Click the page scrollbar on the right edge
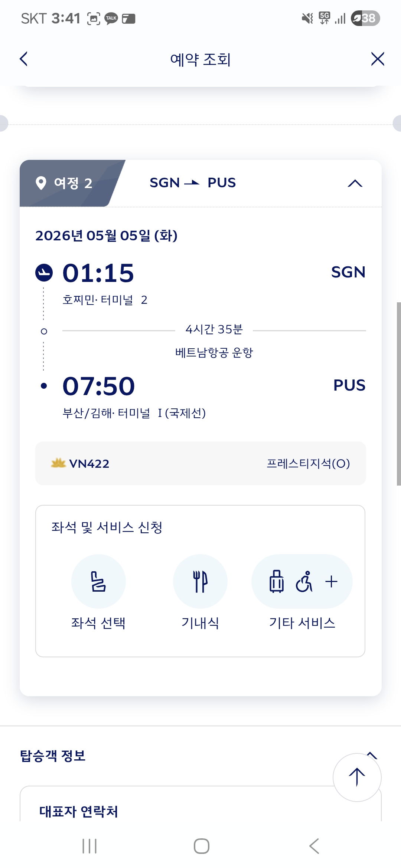Image resolution: width=401 pixels, height=868 pixels. coord(398,393)
